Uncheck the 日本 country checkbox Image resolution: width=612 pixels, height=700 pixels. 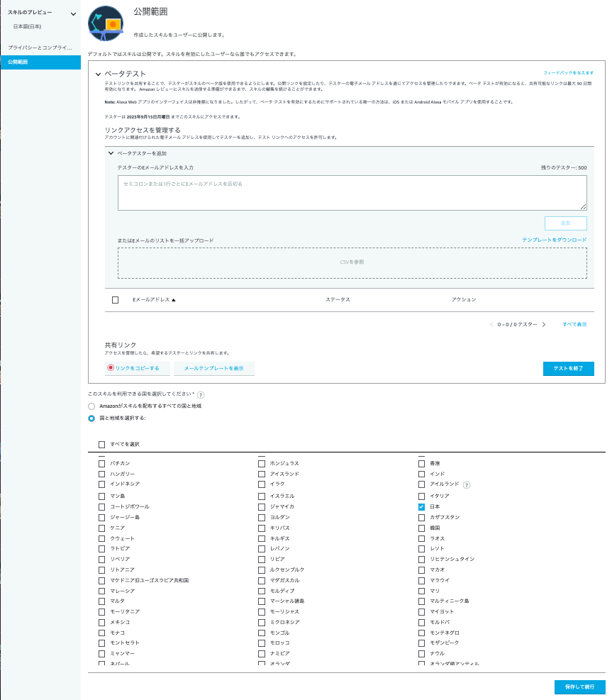pos(421,506)
